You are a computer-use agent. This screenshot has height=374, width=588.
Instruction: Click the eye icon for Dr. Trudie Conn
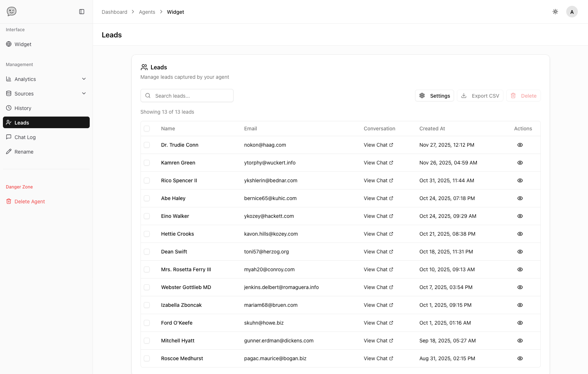point(520,145)
